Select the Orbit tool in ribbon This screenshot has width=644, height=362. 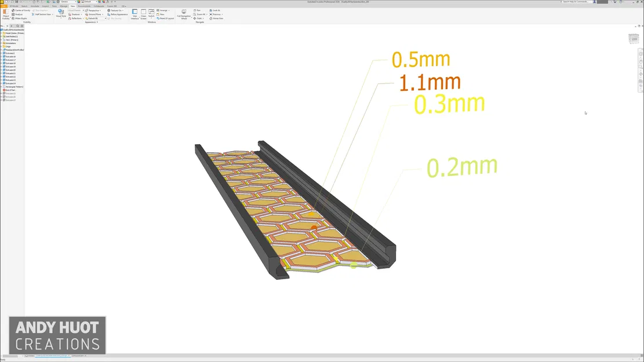198,19
